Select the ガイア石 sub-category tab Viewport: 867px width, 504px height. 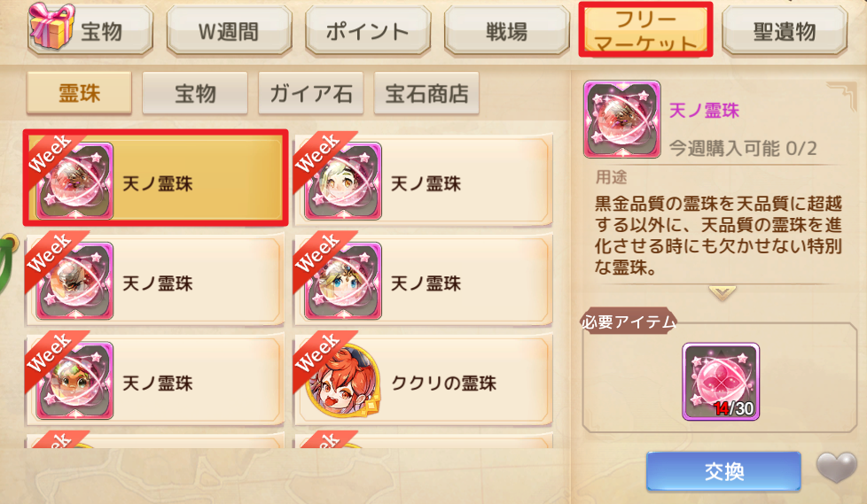click(x=311, y=93)
